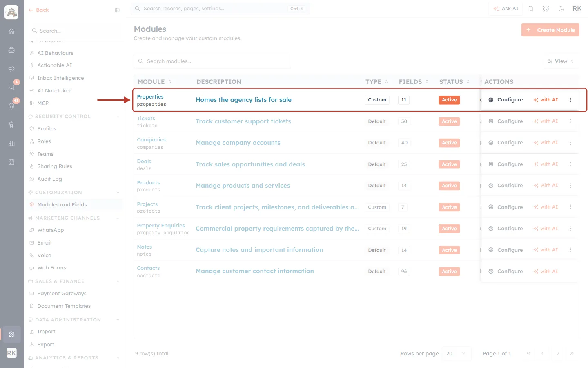Open three-dot menu for Notes row
This screenshot has height=368, width=588.
click(570, 250)
